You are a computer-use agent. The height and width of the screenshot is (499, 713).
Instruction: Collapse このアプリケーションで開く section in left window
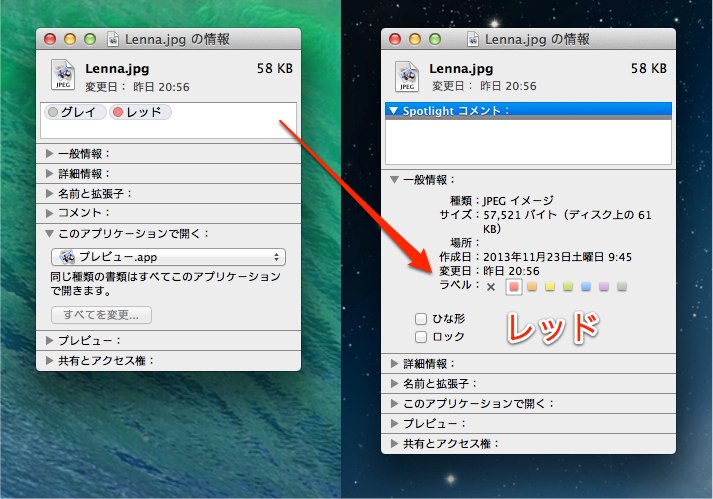coord(50,233)
